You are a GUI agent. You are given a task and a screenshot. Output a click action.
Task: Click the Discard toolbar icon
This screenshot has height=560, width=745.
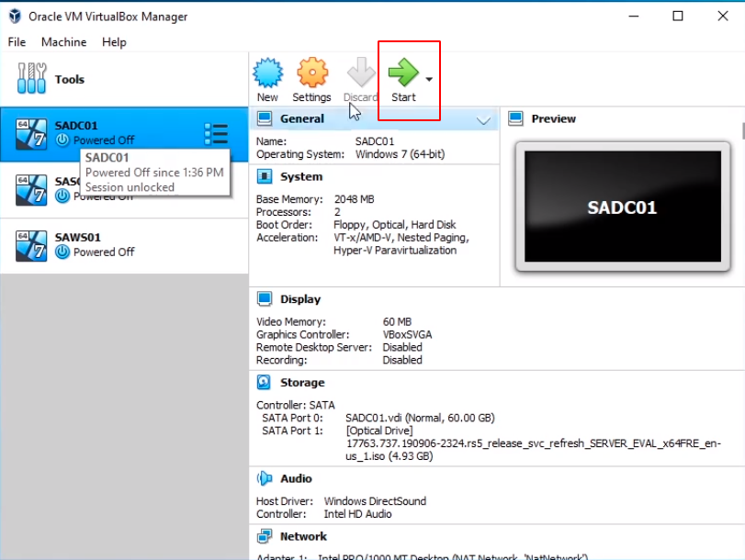click(x=360, y=73)
